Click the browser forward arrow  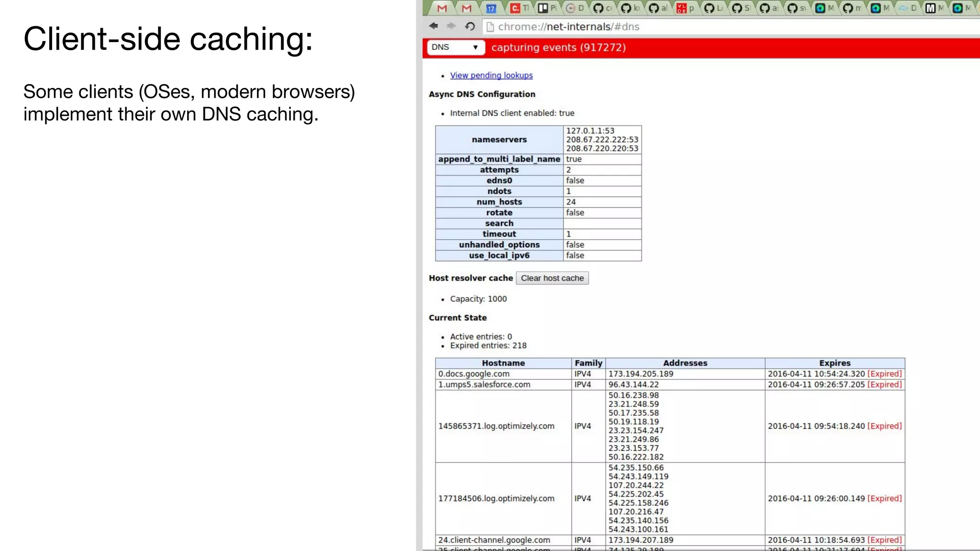pyautogui.click(x=451, y=26)
